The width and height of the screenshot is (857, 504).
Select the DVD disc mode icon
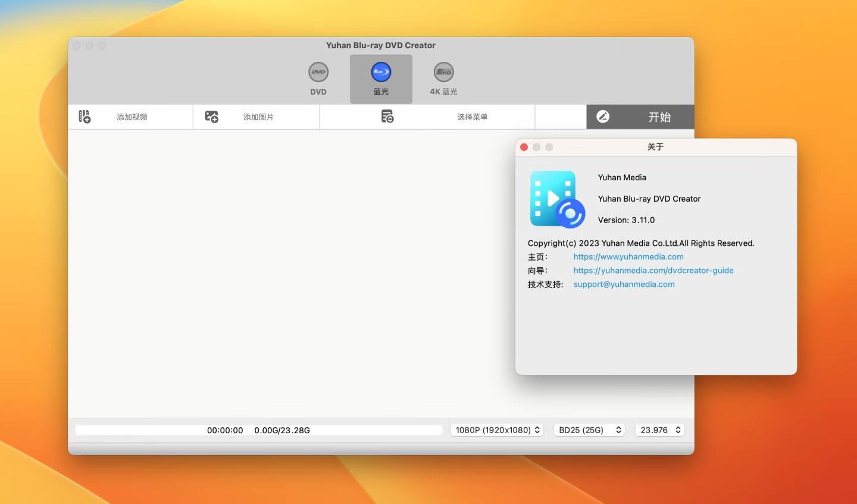318,73
